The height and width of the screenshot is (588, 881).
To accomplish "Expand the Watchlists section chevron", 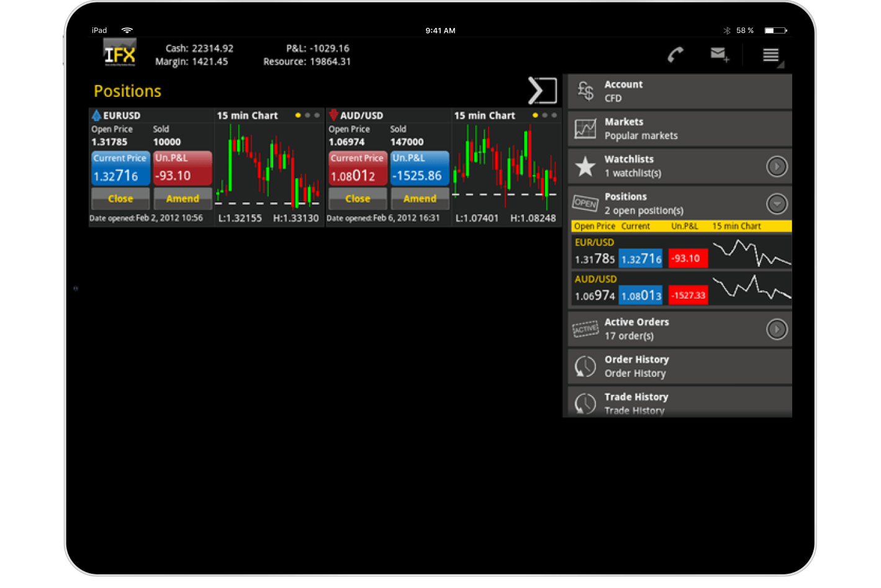I will pos(777,166).
